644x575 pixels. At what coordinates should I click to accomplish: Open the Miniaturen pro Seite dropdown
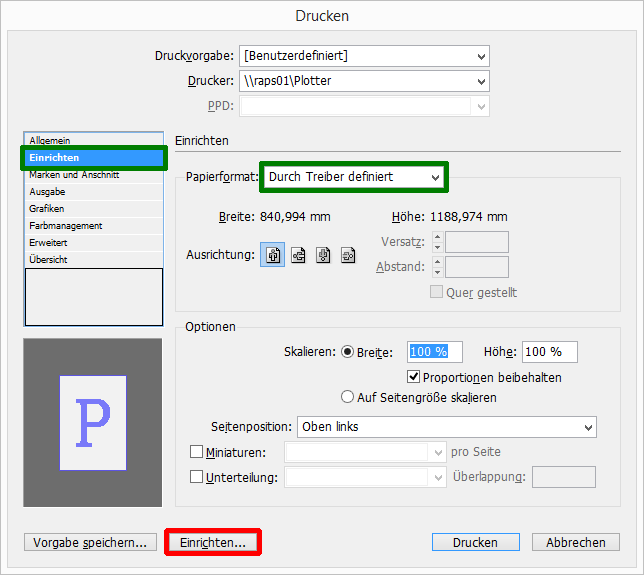point(365,452)
